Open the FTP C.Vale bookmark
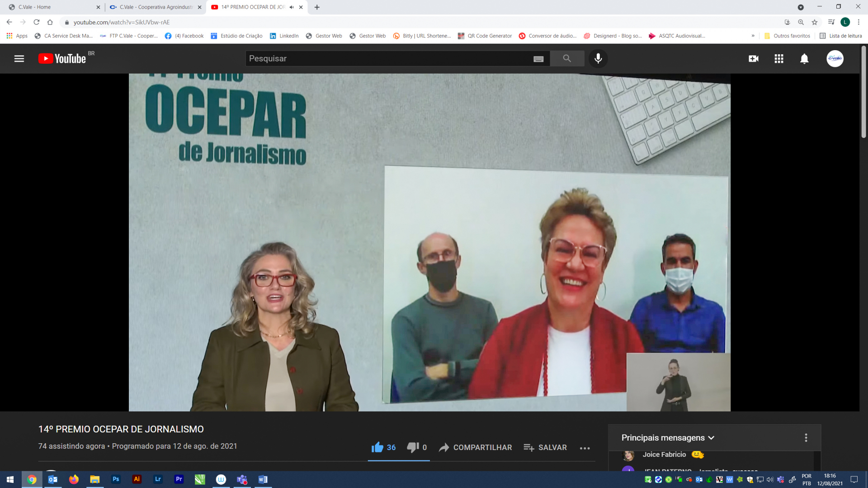 tap(129, 36)
